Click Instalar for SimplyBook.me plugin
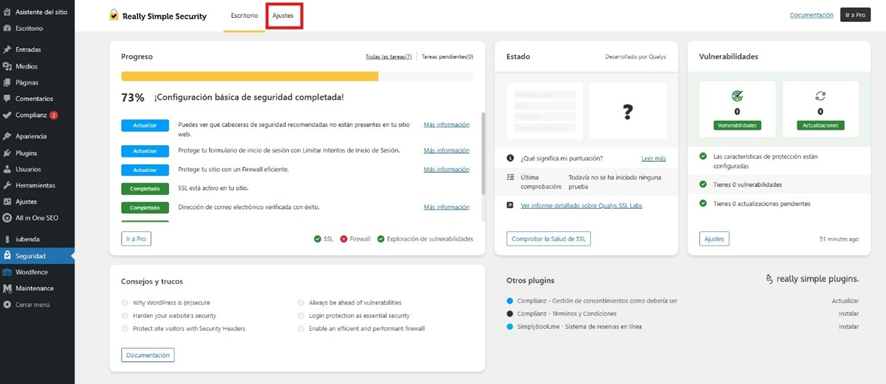This screenshot has height=384, width=886. click(x=849, y=326)
